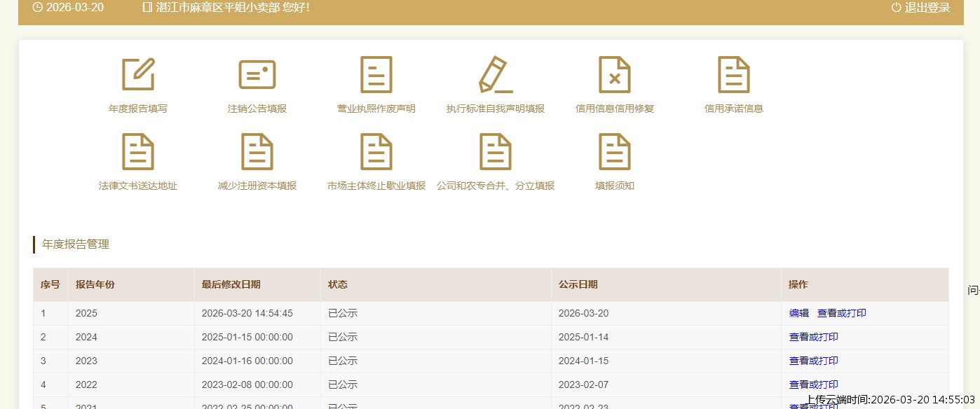The image size is (980, 409).
Task: Click 编辑 link for 2025 report
Action: click(799, 313)
